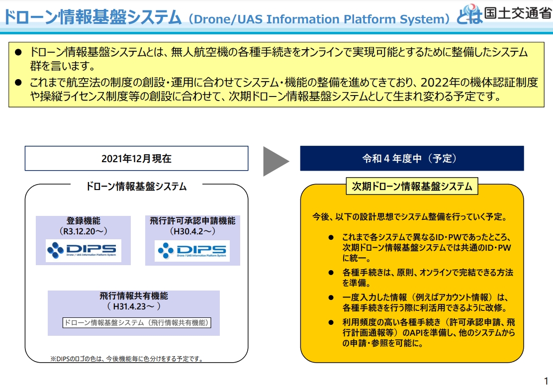The image size is (553, 392).
Task: Click the footnote ※DIPSのロゴの色は
Action: pyautogui.click(x=127, y=359)
